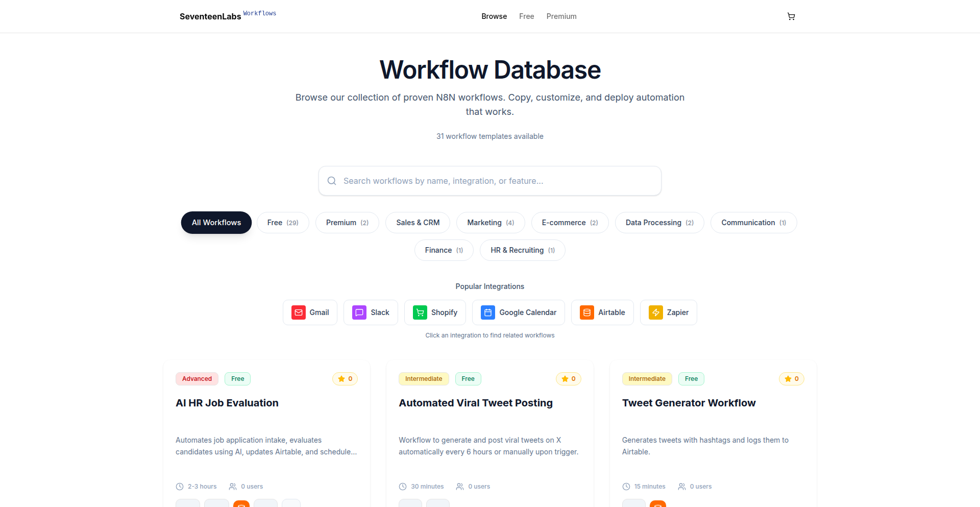This screenshot has height=507, width=980.
Task: Select the Slack integration button
Action: (x=371, y=312)
